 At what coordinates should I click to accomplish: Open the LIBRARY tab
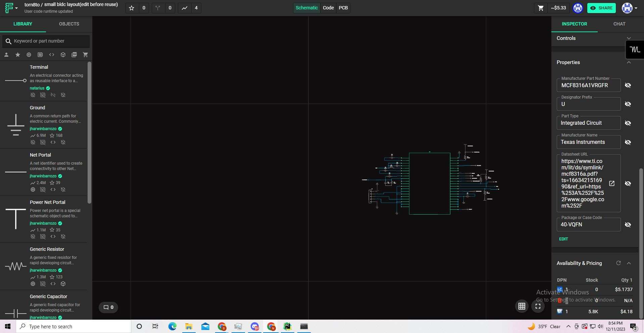click(x=23, y=24)
